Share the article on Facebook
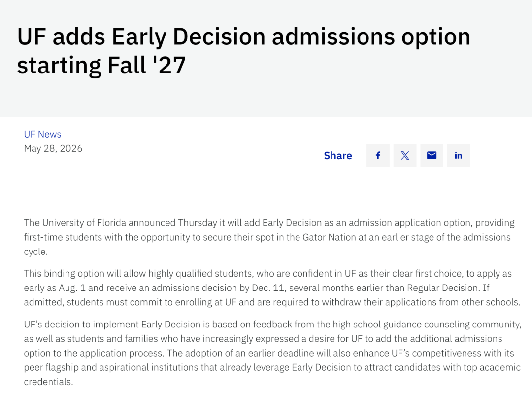532x397 pixels. [x=378, y=155]
